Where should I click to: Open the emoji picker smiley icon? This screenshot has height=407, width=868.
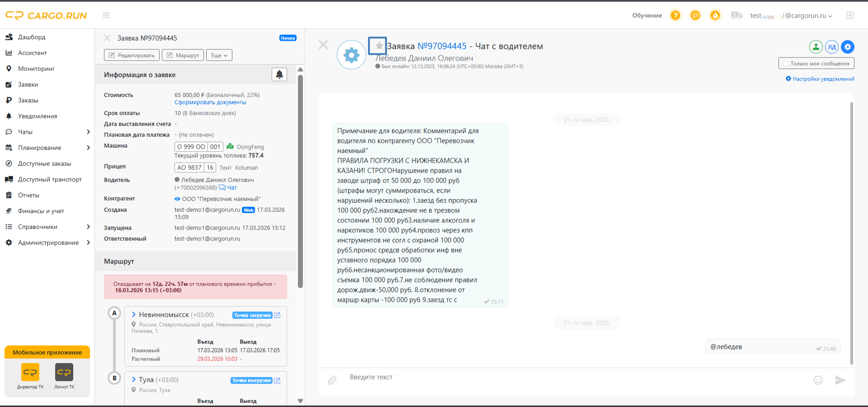[818, 380]
